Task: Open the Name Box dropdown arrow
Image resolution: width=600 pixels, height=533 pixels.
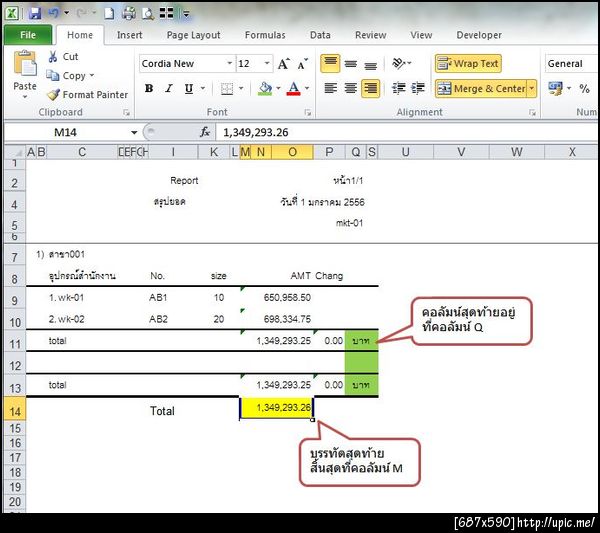Action: coord(134,132)
